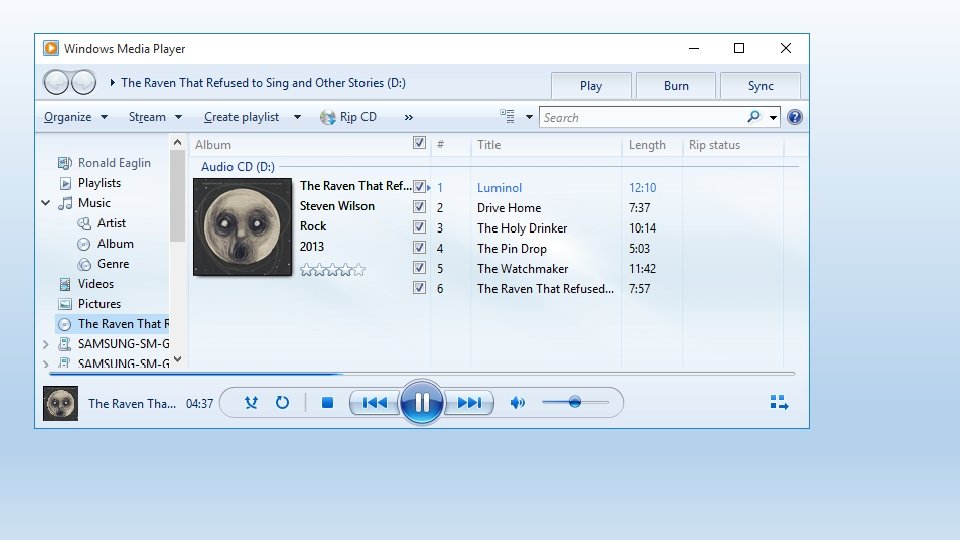Click the large album cover art

click(242, 227)
